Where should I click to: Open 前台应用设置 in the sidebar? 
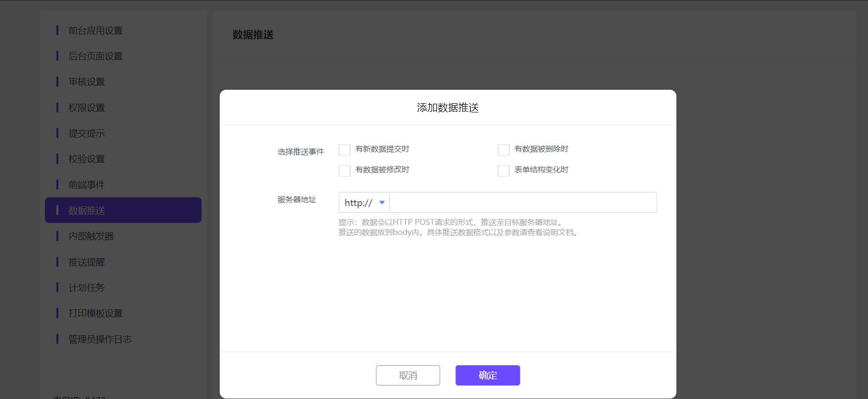point(95,31)
